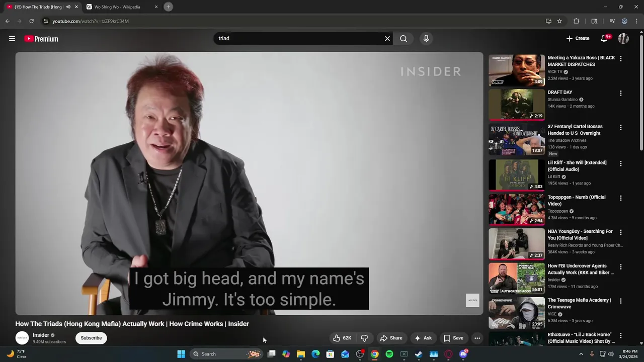Subscribe to the Insider channel
Viewport: 644px width, 362px height.
tap(91, 338)
